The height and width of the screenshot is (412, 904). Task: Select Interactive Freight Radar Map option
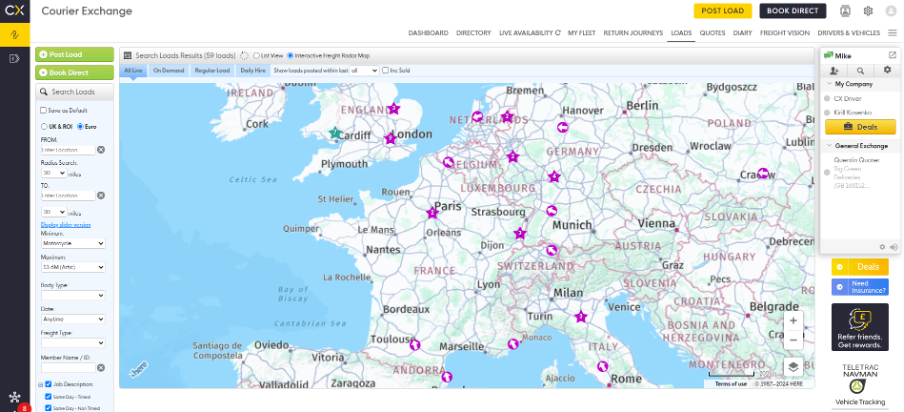[290, 56]
